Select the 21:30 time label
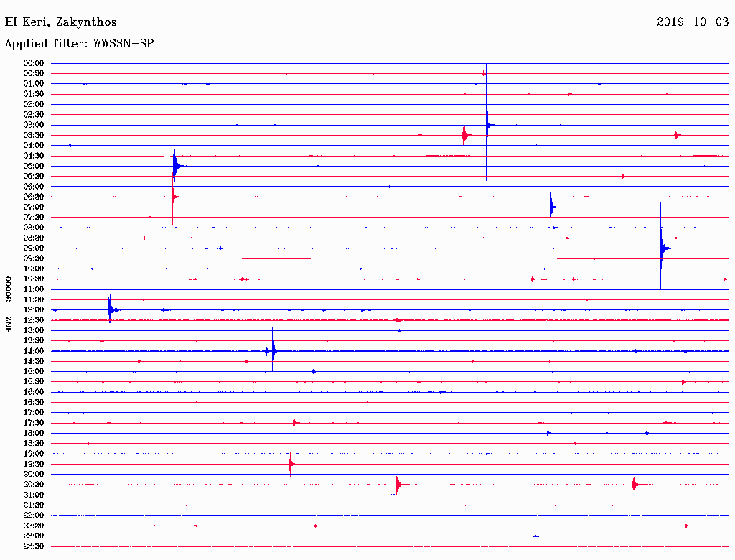 click(33, 505)
